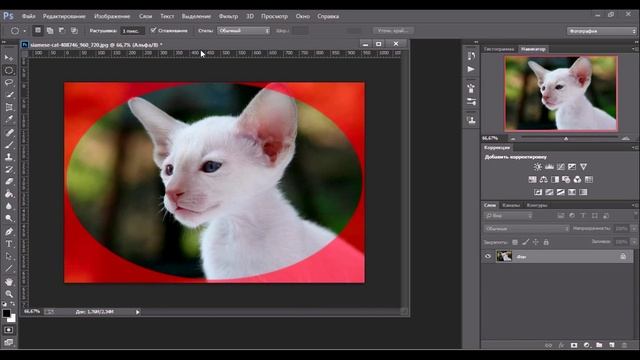640x360 pixels.
Task: Open the selection style dropdown
Action: click(244, 31)
